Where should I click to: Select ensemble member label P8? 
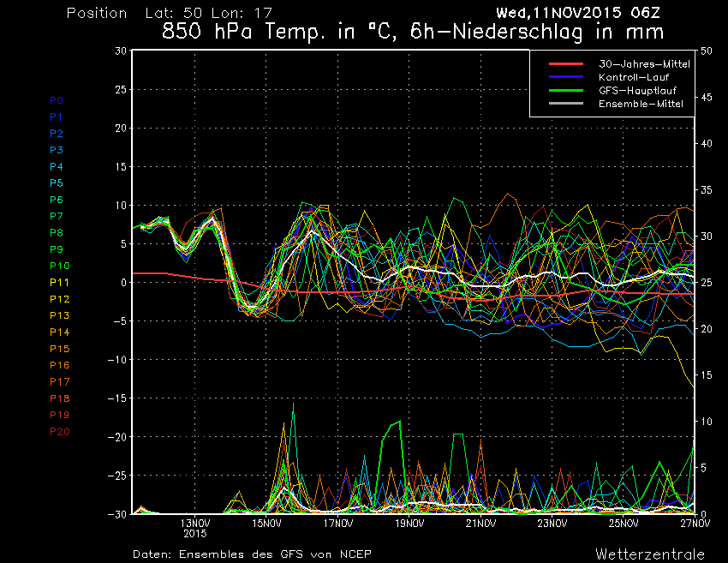point(57,233)
